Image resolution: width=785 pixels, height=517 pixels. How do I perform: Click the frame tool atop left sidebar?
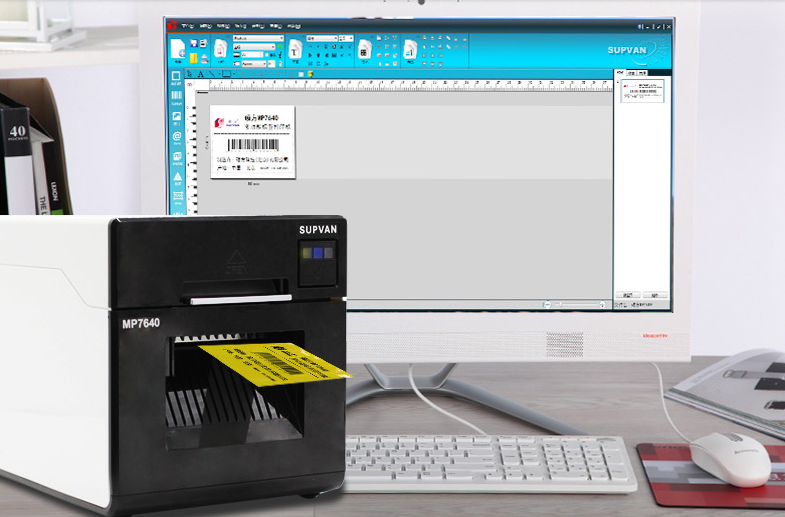click(176, 76)
